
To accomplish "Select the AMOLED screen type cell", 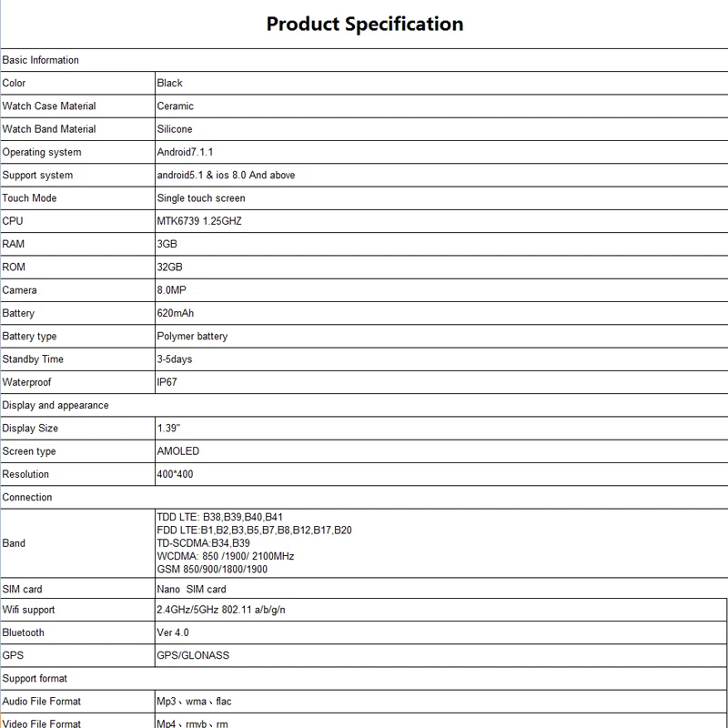I will click(x=441, y=451).
